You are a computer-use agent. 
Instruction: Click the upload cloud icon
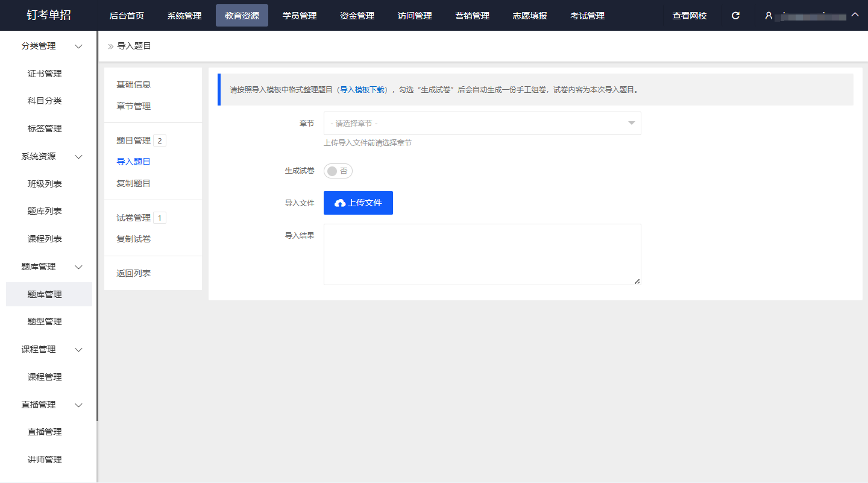[340, 203]
